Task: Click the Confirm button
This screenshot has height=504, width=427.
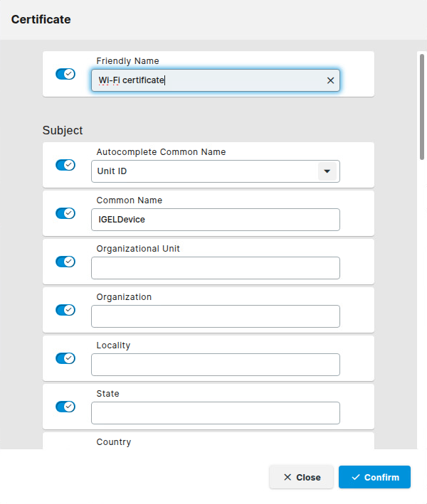Action: pyautogui.click(x=374, y=477)
